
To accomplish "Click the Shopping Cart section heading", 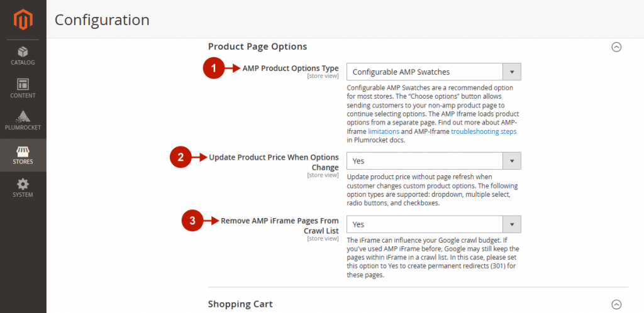I will (240, 304).
